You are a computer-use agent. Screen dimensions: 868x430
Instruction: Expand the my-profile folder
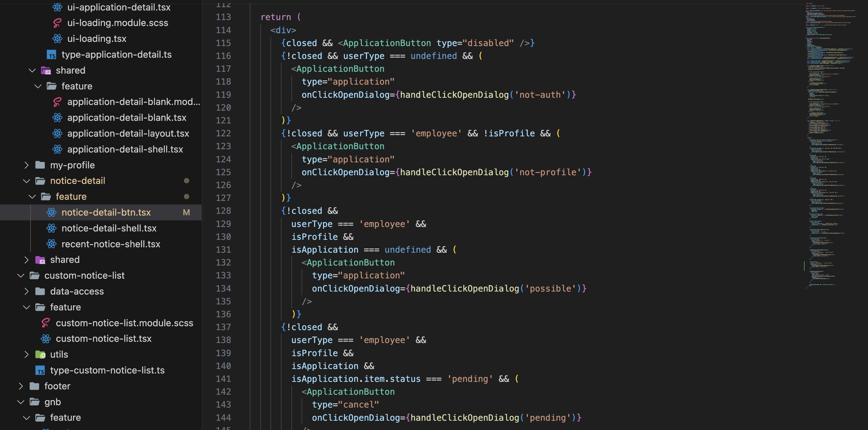click(27, 165)
